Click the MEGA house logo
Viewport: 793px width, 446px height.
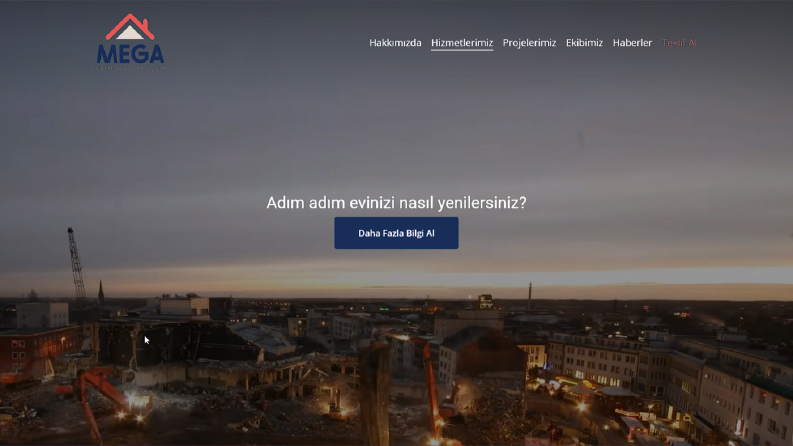click(130, 42)
